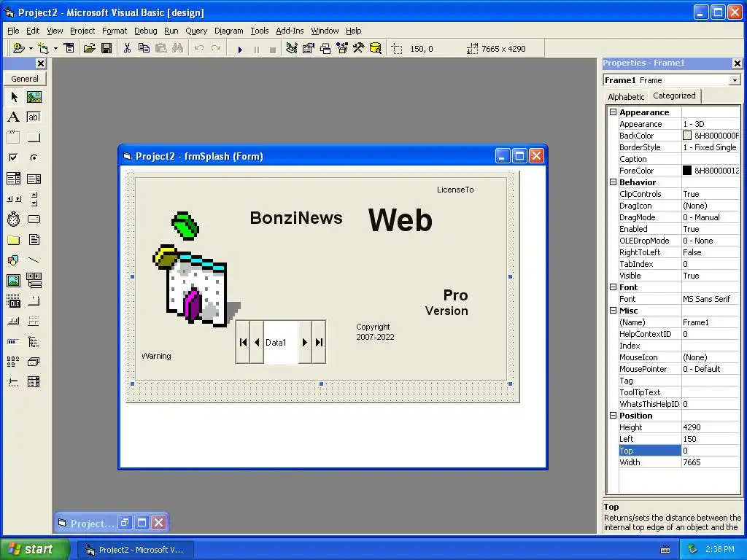This screenshot has width=747, height=560.
Task: Open the Frame1 object selector dropdown
Action: point(735,80)
